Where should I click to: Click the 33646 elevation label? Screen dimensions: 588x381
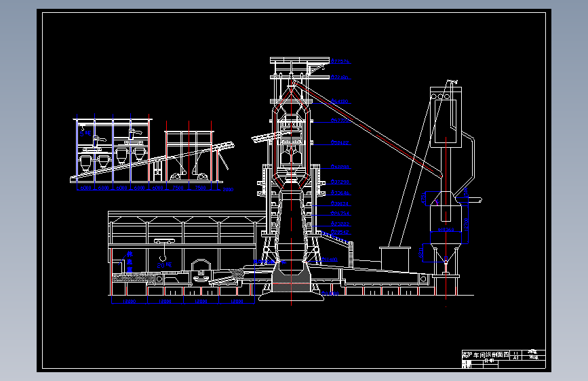tap(340, 193)
